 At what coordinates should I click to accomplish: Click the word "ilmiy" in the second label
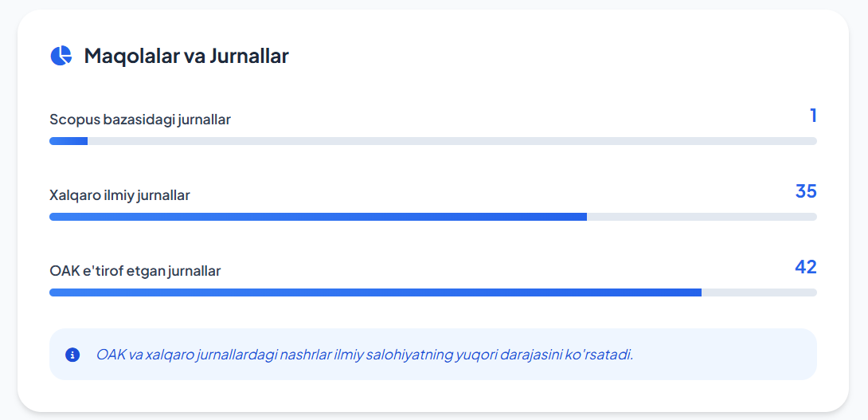pyautogui.click(x=118, y=195)
